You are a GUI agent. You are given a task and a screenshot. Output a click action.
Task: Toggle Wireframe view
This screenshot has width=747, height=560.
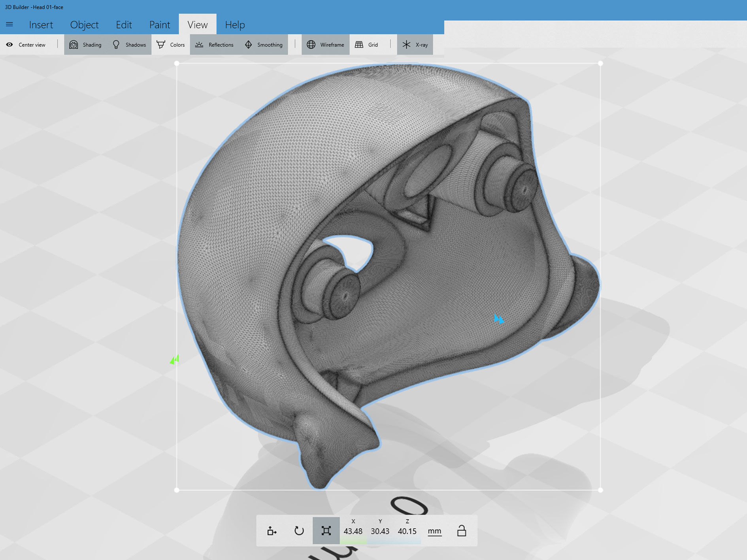326,45
